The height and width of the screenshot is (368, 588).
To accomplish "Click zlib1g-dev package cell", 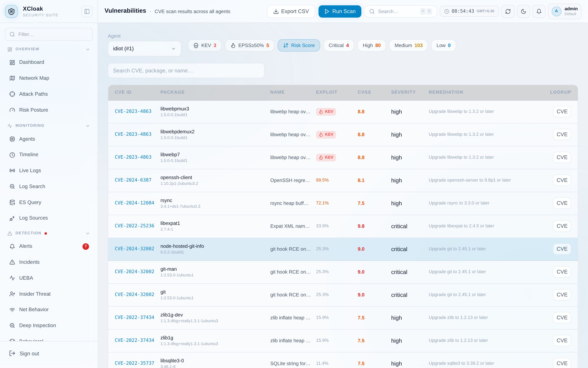I will pos(189,318).
